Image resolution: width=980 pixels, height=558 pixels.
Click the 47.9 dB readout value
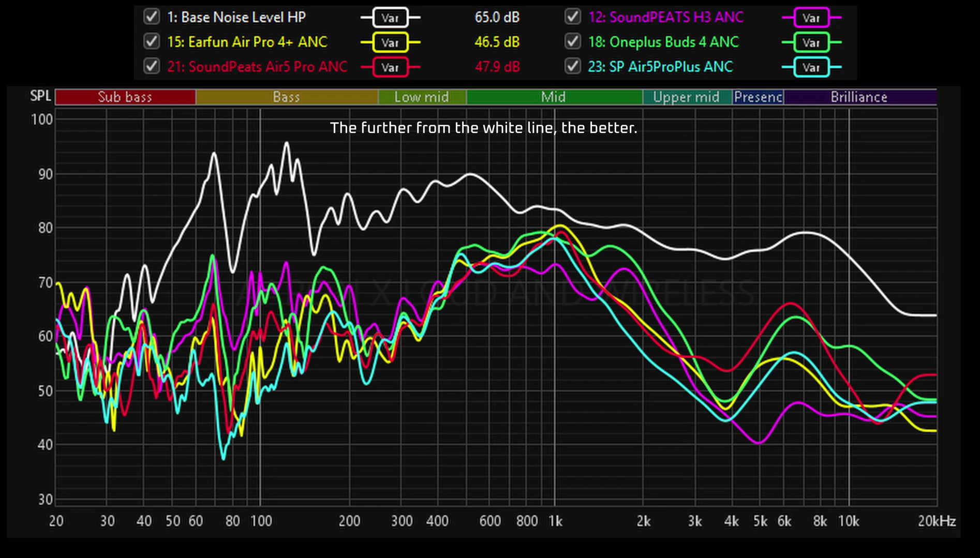(497, 67)
